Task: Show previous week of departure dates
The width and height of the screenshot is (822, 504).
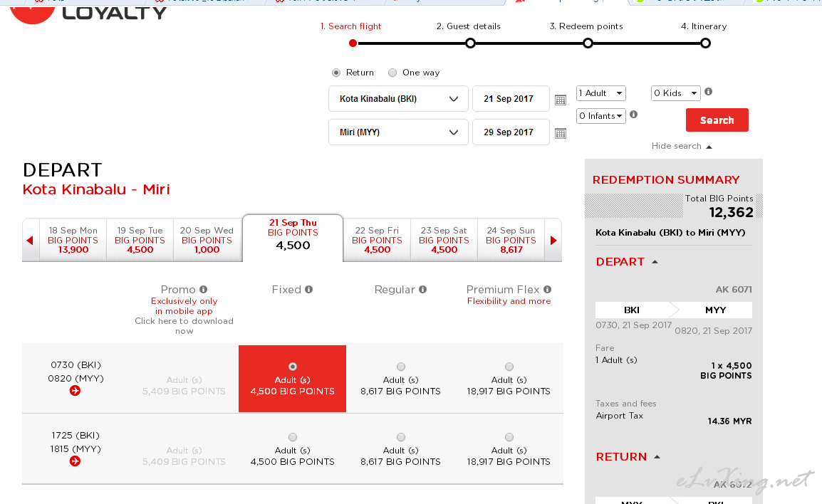Action: click(31, 240)
